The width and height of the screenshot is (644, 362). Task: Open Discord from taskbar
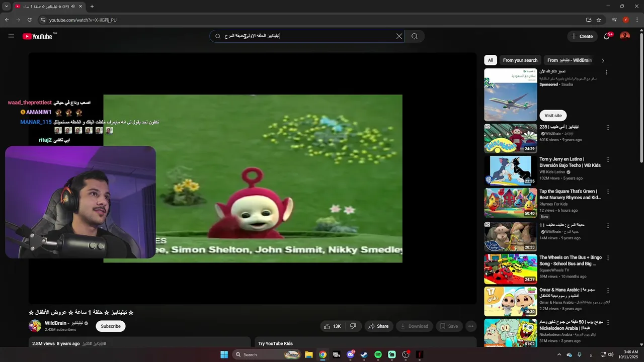coord(351,354)
